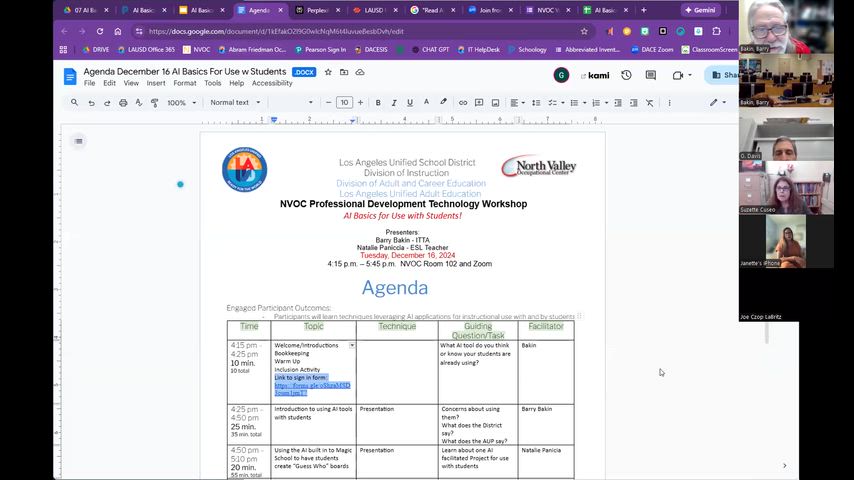Undo the last edit

point(92,102)
